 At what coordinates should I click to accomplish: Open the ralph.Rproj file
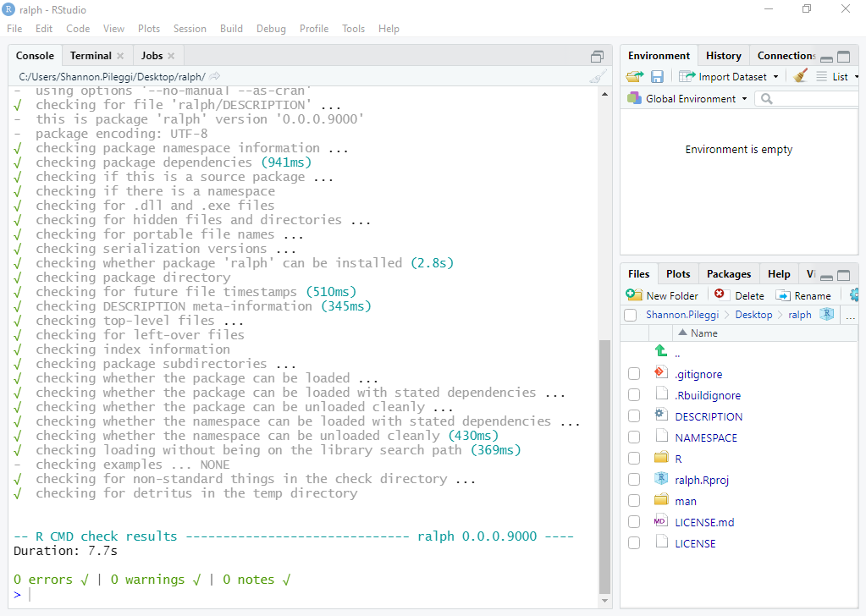[702, 481]
